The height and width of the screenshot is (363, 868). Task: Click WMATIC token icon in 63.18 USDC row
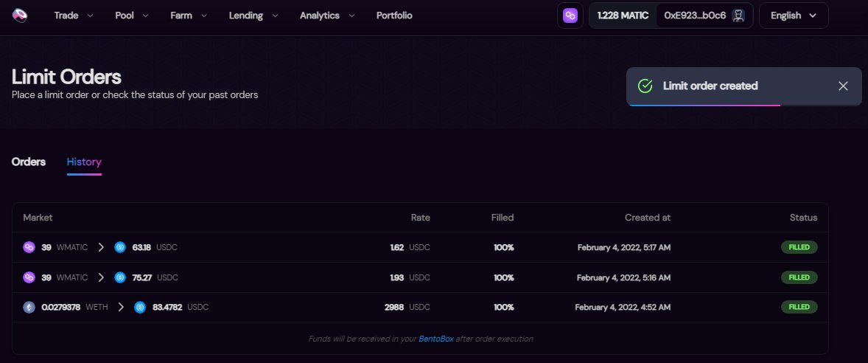[x=29, y=248]
